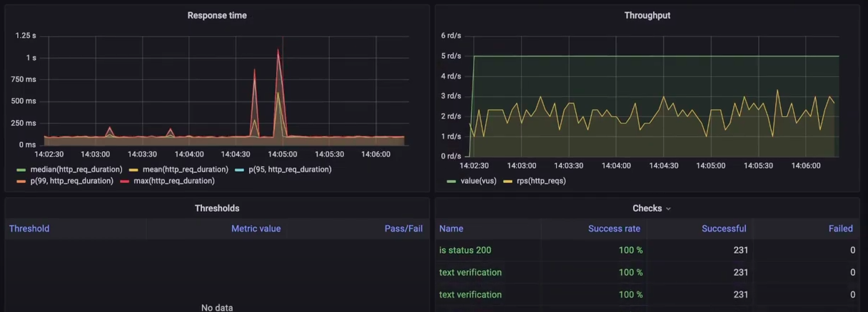This screenshot has height=312, width=868.
Task: Sort Checks table by Name column
Action: tap(451, 228)
